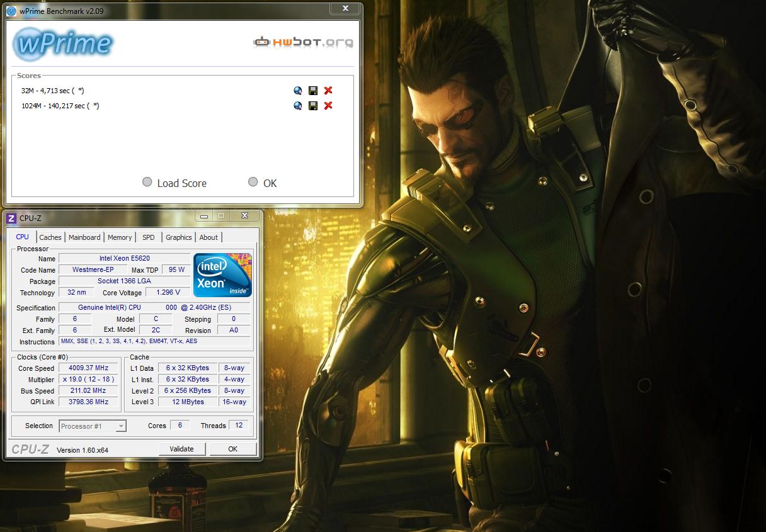Delete the 32M score with red X

[x=328, y=91]
